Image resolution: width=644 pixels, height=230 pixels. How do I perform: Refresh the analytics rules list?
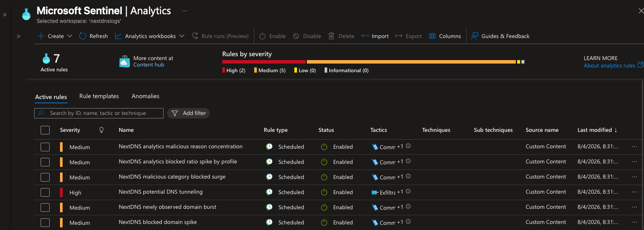click(94, 36)
